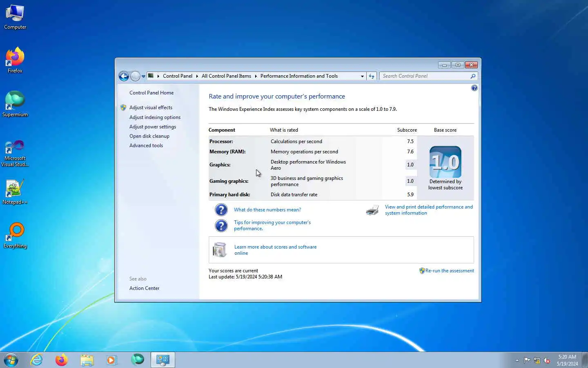Click the Control Panel taskbar button
The height and width of the screenshot is (368, 588).
pos(163,360)
